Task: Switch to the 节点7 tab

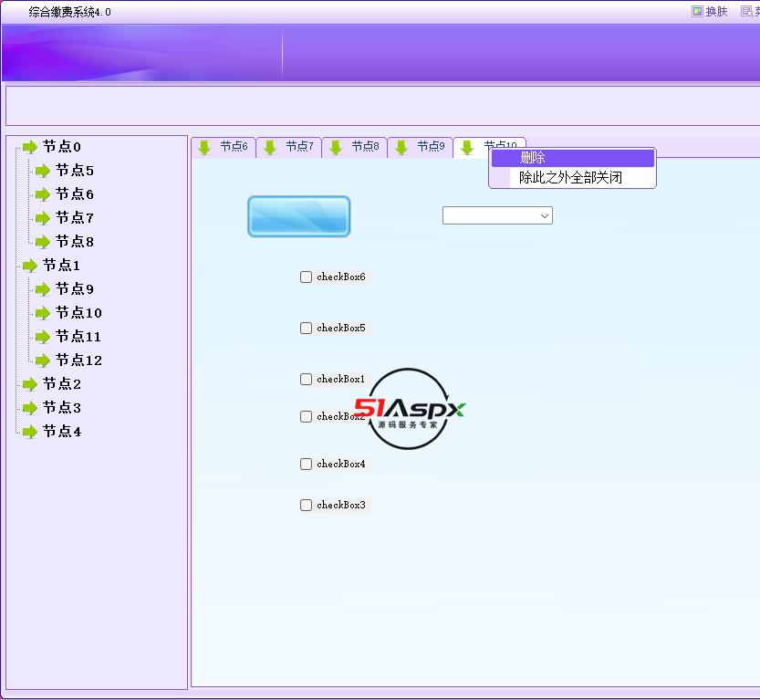Action: (x=289, y=147)
